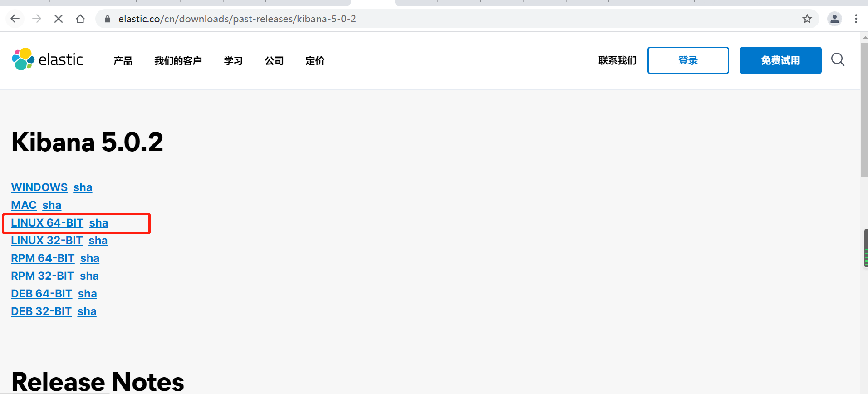Open the sha link for RPM 64-BIT
This screenshot has height=394, width=868.
click(x=90, y=258)
